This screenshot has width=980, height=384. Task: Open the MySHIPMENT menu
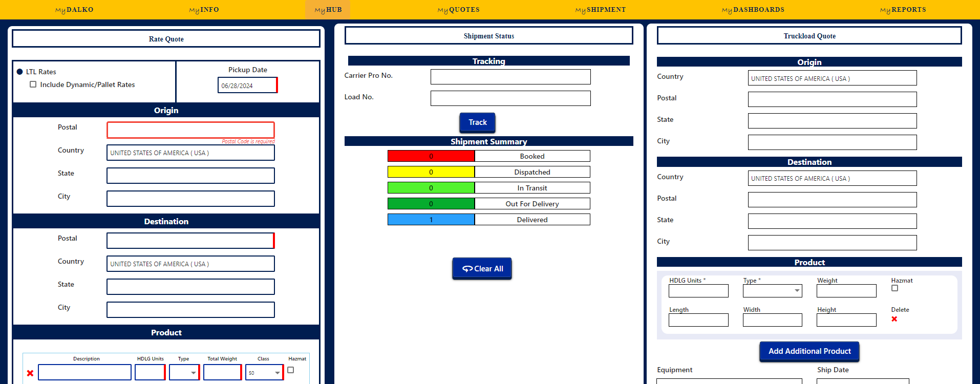coord(601,10)
